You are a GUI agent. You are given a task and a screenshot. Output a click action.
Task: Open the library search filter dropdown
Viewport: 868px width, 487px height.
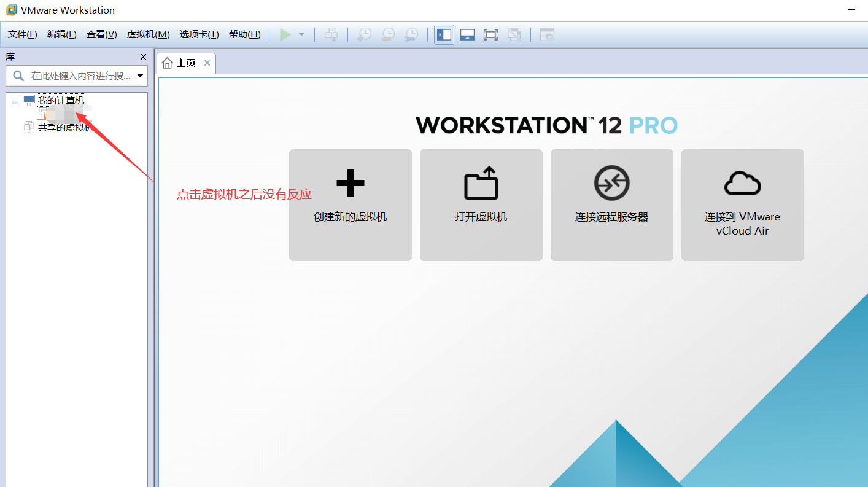(x=141, y=76)
